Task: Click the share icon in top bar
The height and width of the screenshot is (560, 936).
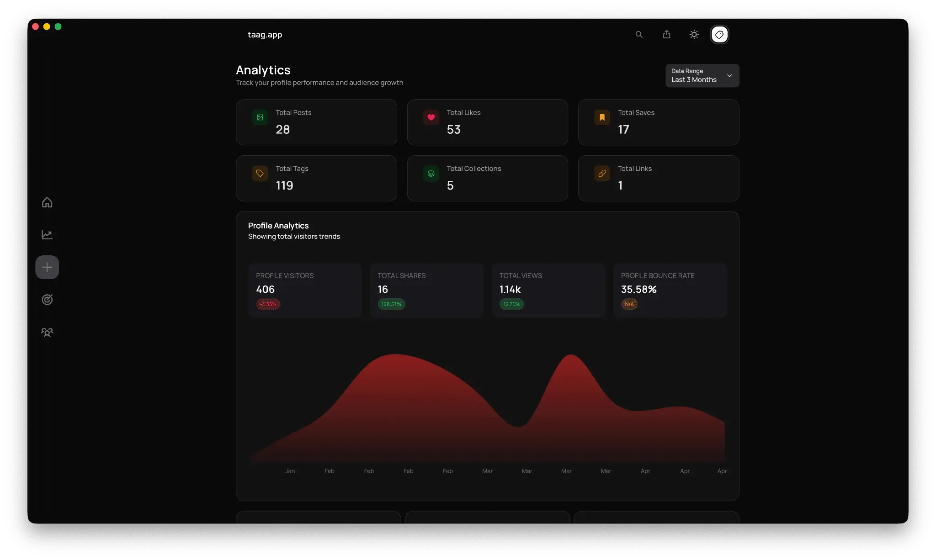Action: (667, 35)
